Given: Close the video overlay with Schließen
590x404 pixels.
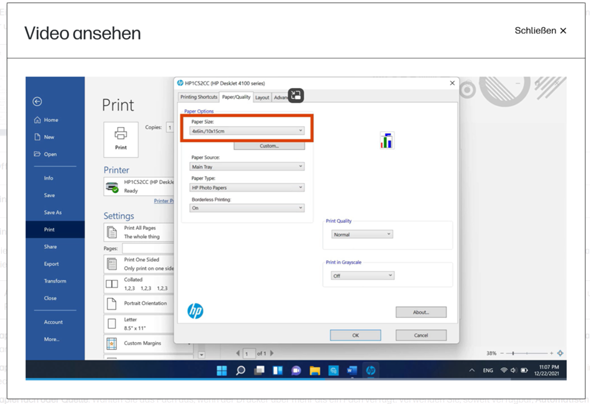Looking at the screenshot, I should pos(540,30).
